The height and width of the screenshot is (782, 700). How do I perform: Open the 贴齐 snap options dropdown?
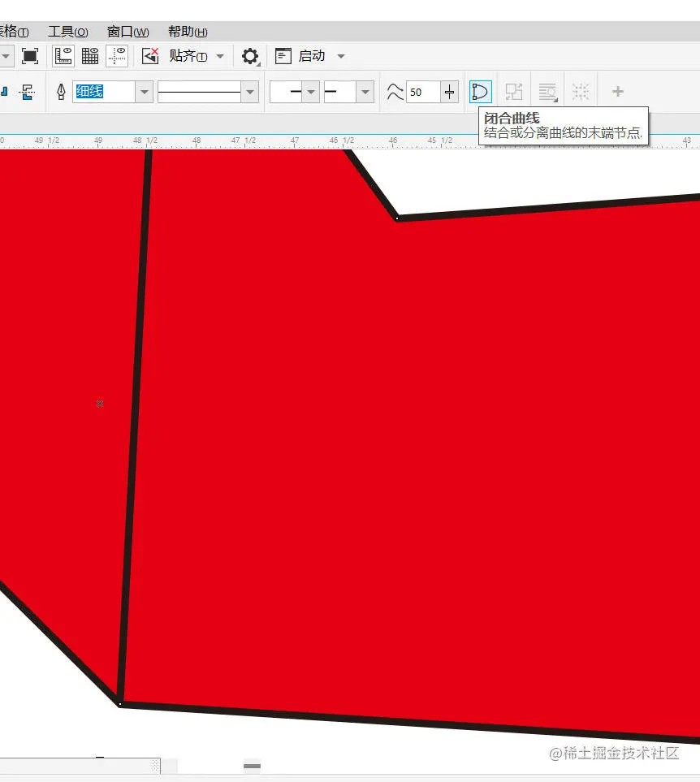pos(220,56)
